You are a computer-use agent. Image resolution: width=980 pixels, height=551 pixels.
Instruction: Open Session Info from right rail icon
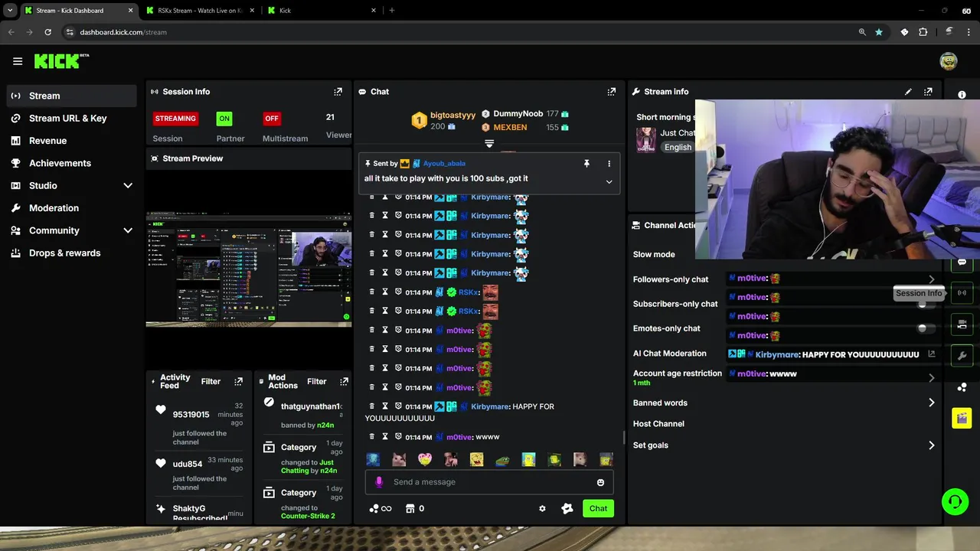pyautogui.click(x=962, y=292)
